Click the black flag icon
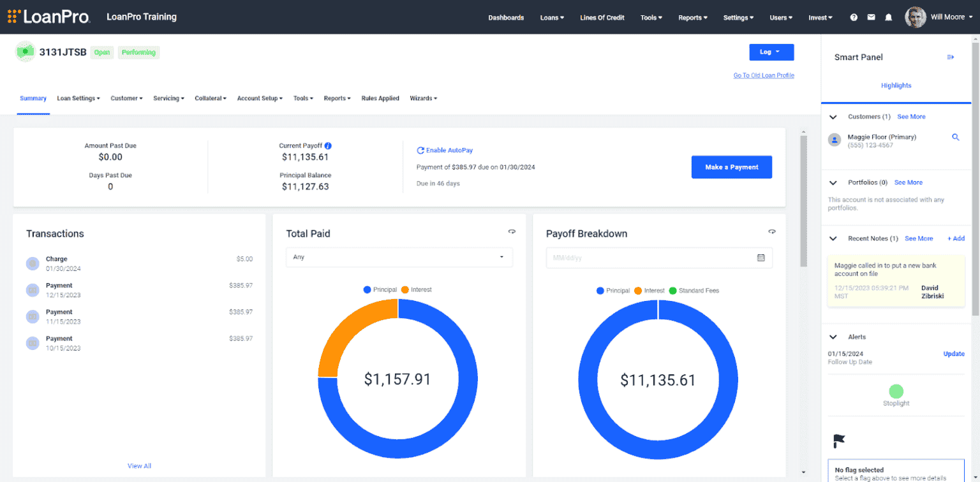The height and width of the screenshot is (482, 980). (x=840, y=441)
